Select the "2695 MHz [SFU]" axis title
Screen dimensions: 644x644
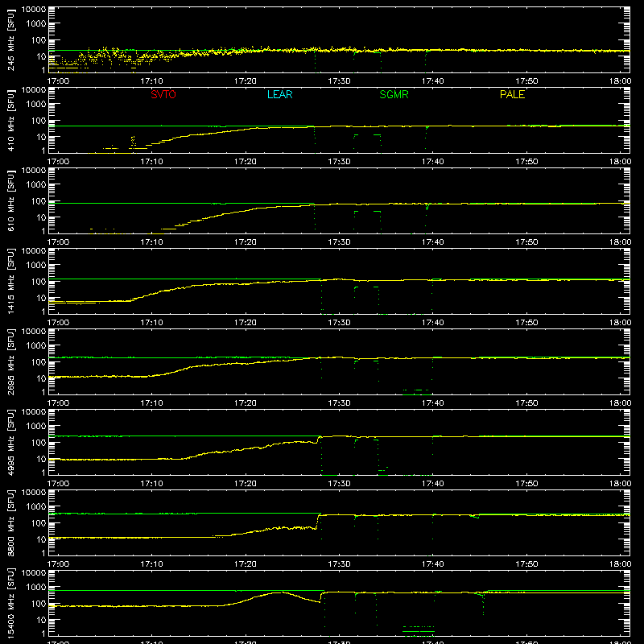point(10,361)
